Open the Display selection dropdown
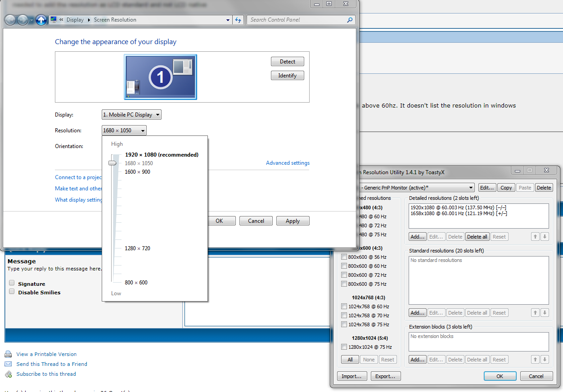 point(131,115)
